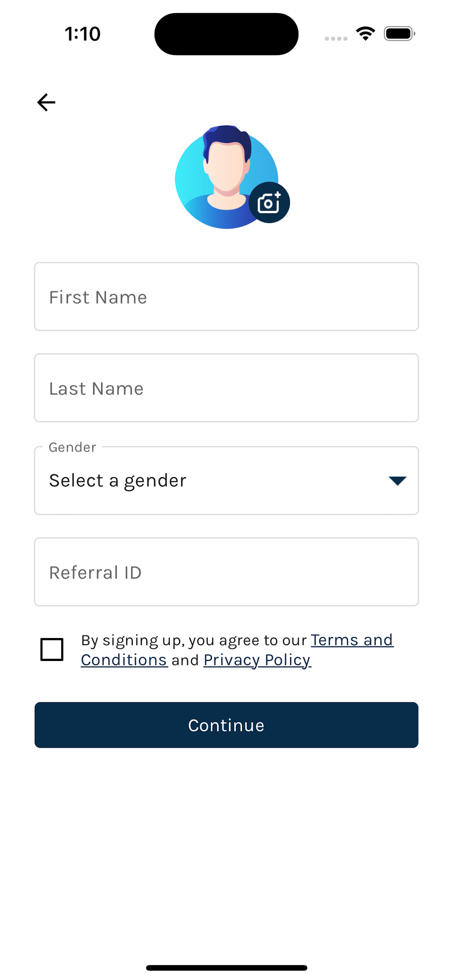Tap the camera add-photo icon

[269, 202]
